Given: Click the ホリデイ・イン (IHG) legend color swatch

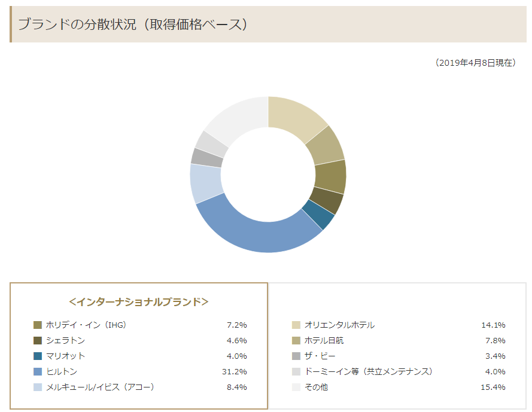Looking at the screenshot, I should tap(38, 325).
